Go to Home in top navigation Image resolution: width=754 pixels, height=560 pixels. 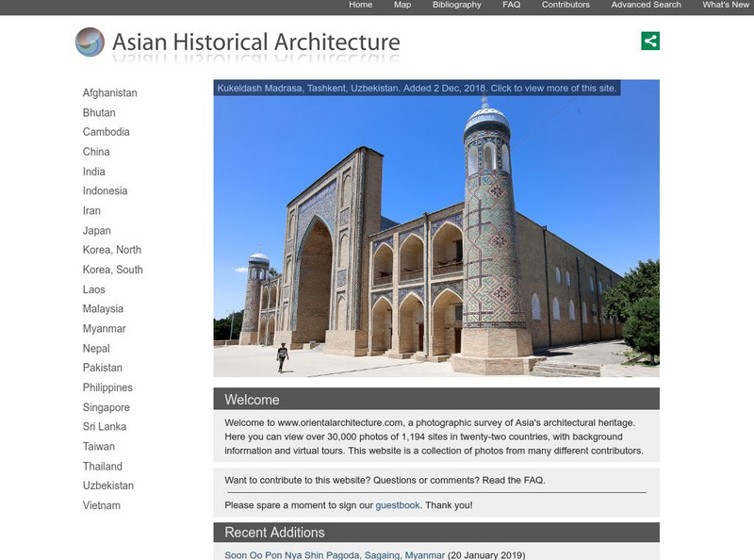pos(360,5)
